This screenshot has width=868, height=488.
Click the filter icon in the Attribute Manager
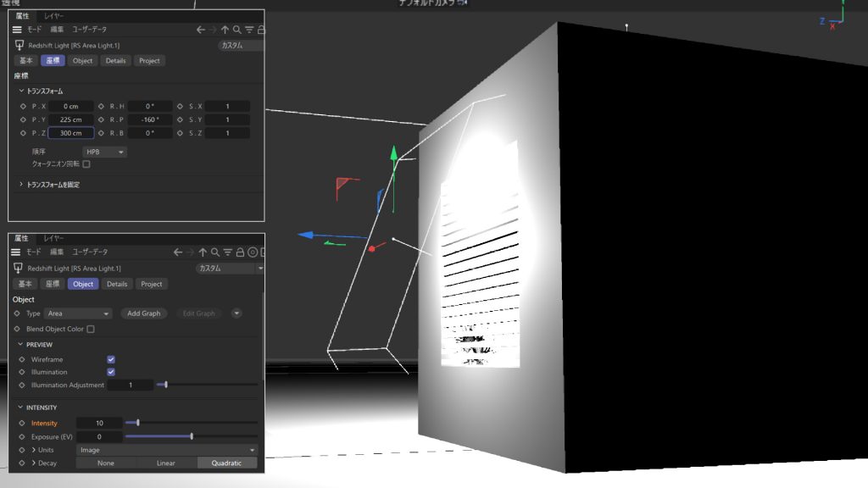tap(248, 29)
